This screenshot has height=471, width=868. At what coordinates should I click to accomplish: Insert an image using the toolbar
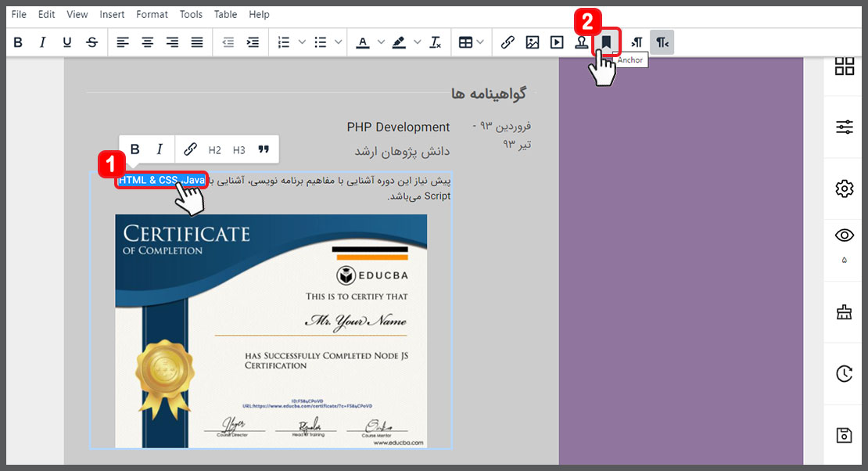[533, 42]
